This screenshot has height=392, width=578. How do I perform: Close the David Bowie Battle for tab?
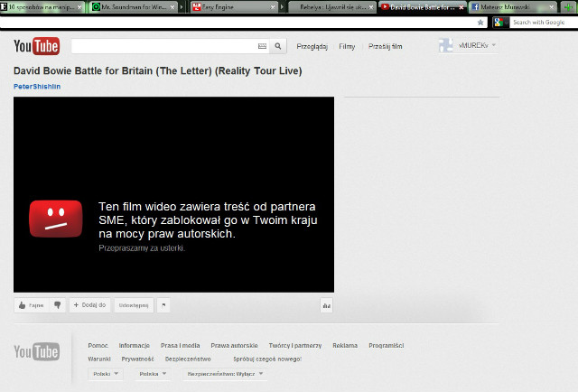(x=461, y=7)
